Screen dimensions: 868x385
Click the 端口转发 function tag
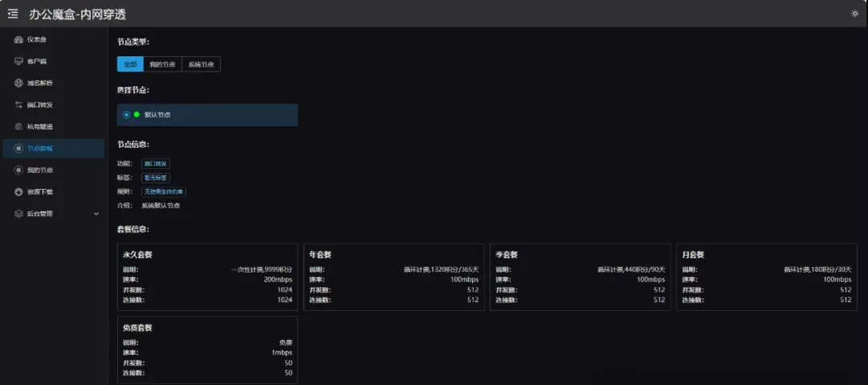tap(156, 164)
